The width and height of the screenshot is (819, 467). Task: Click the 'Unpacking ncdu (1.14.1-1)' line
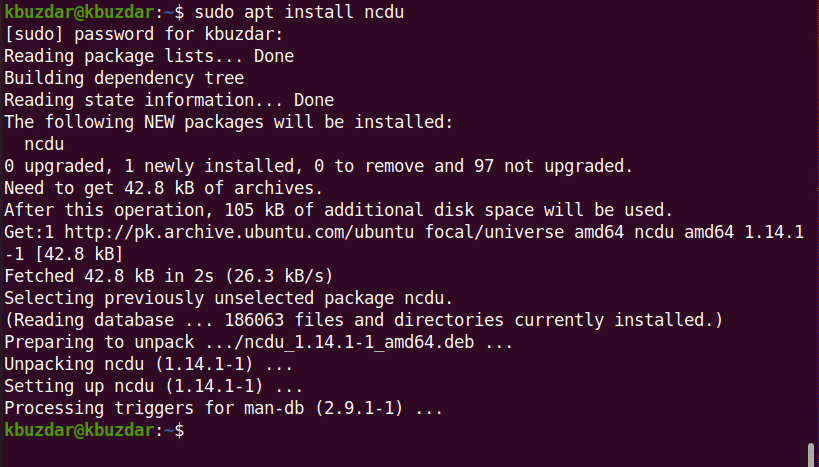pos(139,364)
